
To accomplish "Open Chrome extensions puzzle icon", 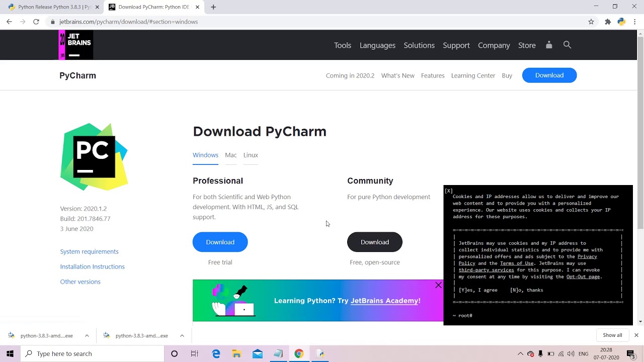I will pos(608,22).
